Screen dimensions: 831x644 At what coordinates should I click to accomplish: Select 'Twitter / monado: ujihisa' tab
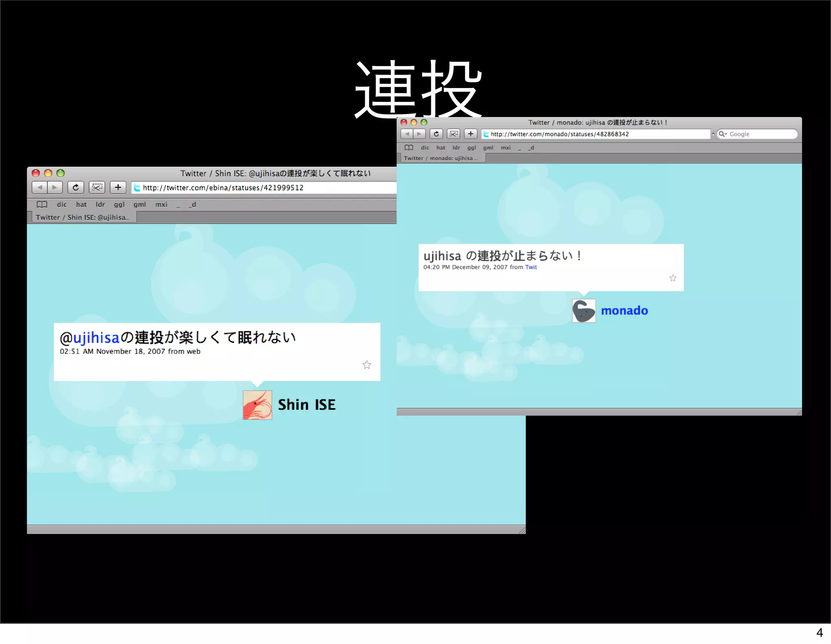click(x=440, y=158)
